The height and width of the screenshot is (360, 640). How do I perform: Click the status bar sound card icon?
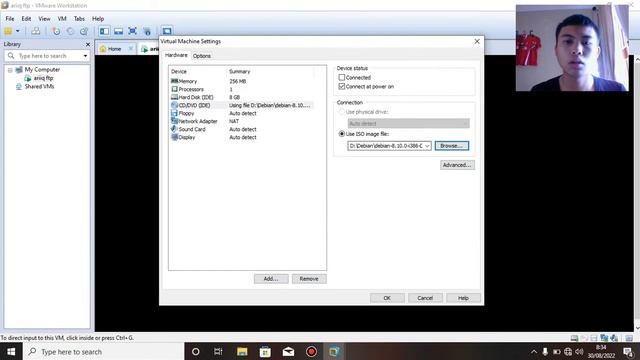click(614, 338)
